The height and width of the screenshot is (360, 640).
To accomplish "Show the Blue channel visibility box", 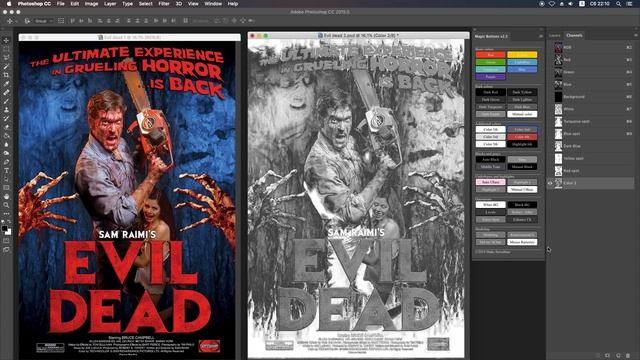I will [x=550, y=84].
